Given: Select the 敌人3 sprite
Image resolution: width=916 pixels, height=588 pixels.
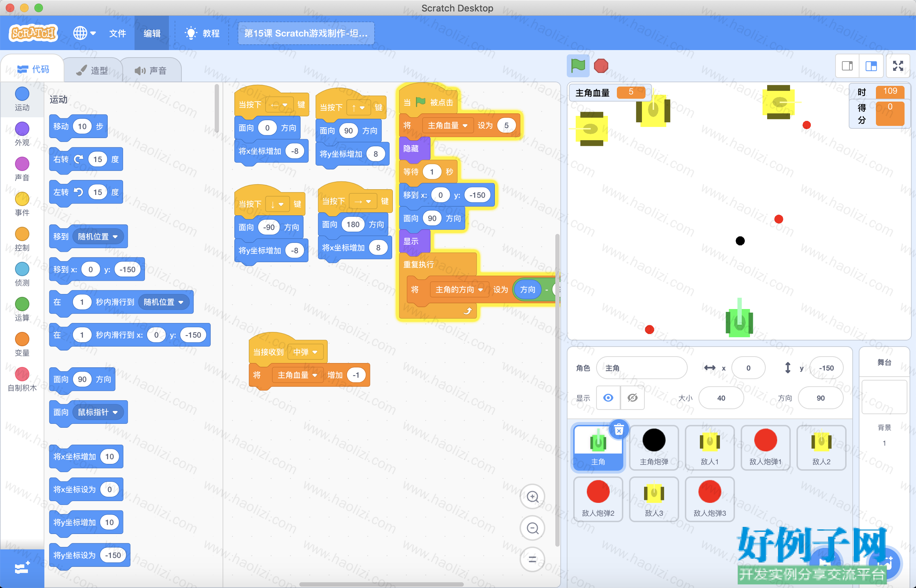Looking at the screenshot, I should [654, 499].
